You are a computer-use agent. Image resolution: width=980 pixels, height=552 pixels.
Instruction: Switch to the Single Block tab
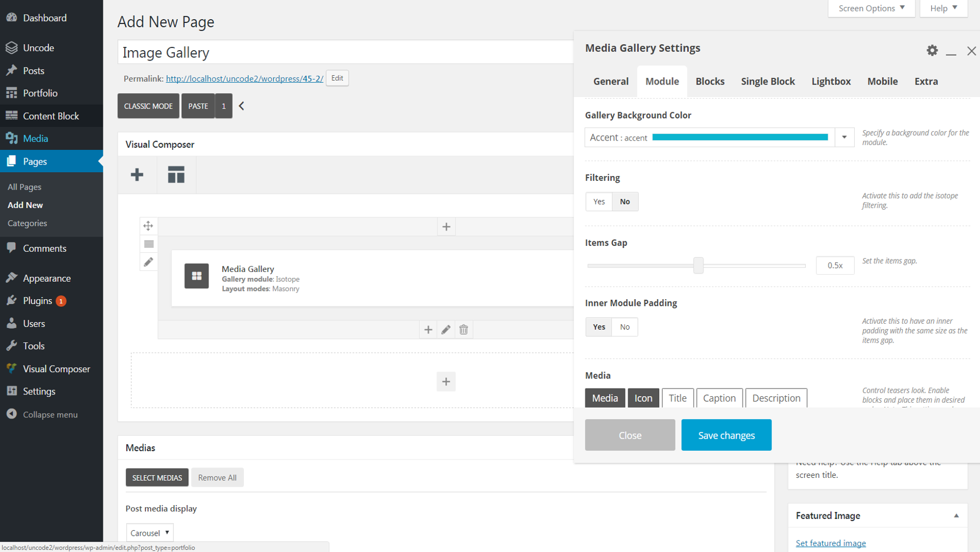[x=768, y=81]
